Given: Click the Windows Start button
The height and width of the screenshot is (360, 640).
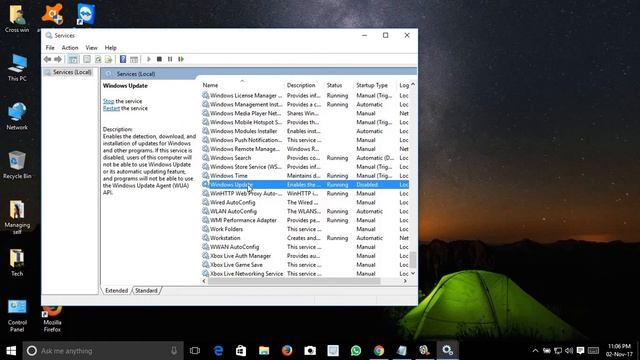Looking at the screenshot, I should tap(11, 351).
